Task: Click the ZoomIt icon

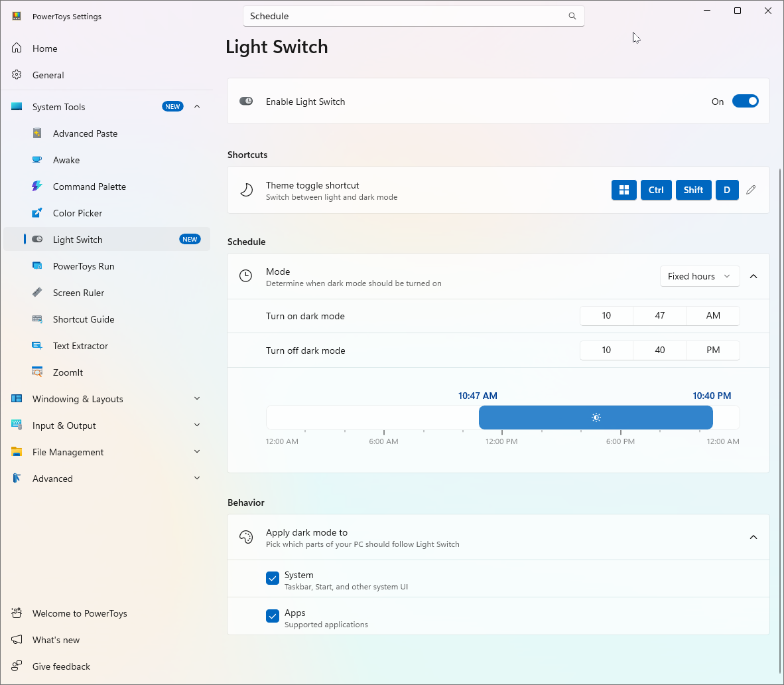Action: (x=37, y=372)
